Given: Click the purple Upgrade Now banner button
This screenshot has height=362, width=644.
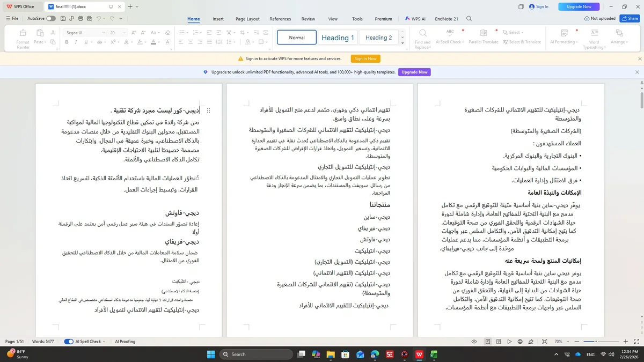Looking at the screenshot, I should tap(414, 72).
